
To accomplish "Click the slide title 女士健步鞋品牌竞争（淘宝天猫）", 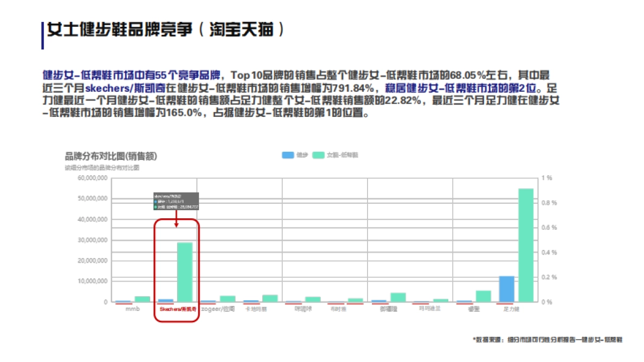I will point(166,29).
